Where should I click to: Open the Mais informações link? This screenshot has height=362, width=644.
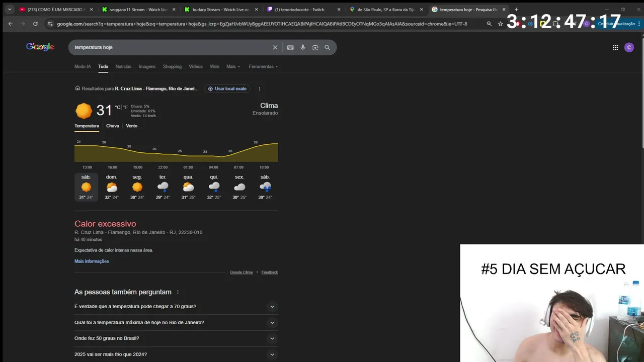[x=92, y=261]
